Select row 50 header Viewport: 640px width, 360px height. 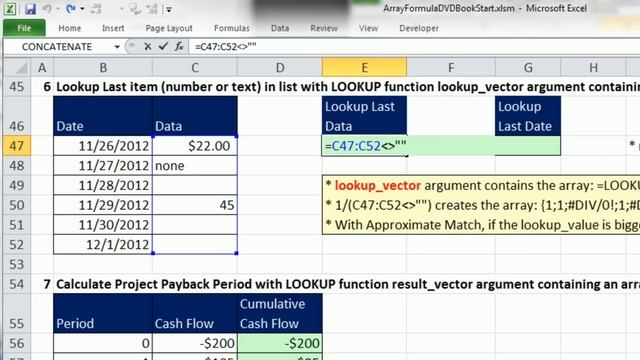(17, 205)
